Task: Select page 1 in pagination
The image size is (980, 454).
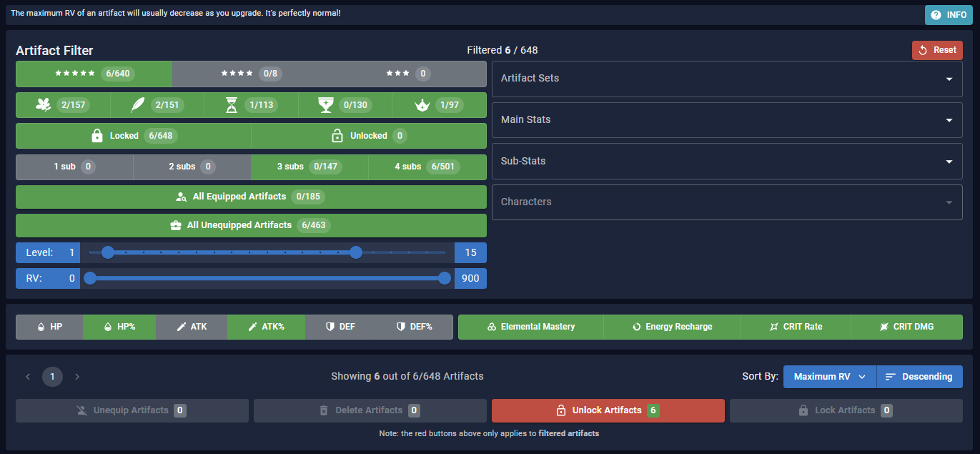Action: pyautogui.click(x=52, y=377)
